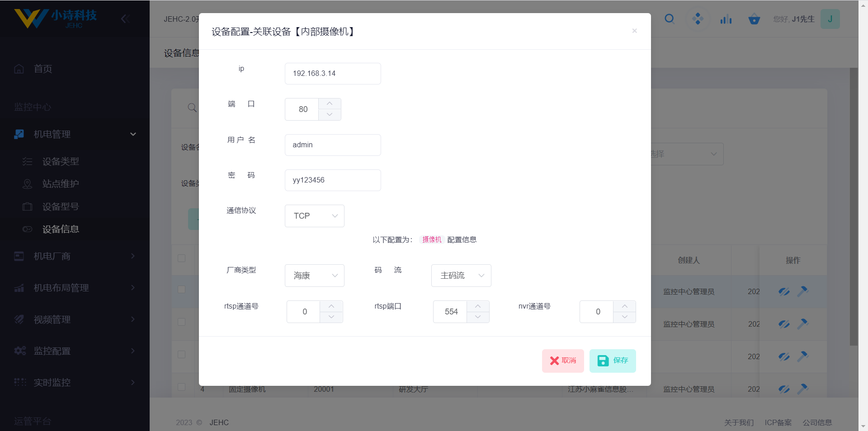The width and height of the screenshot is (868, 431).
Task: Click edit icon in row 4 固定摄像机
Action: tap(784, 389)
